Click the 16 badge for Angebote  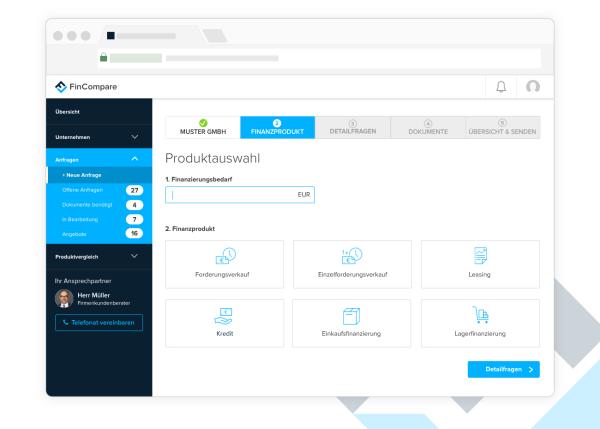tap(134, 233)
